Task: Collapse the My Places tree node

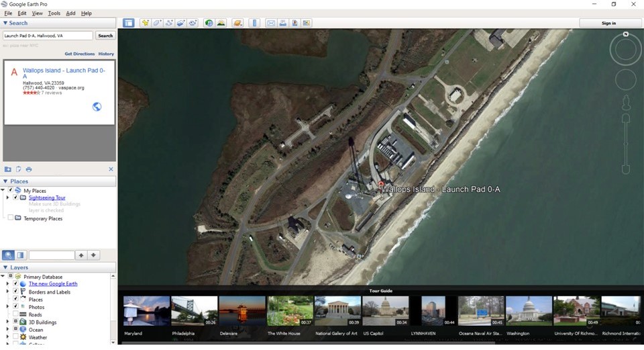Action: [3, 190]
